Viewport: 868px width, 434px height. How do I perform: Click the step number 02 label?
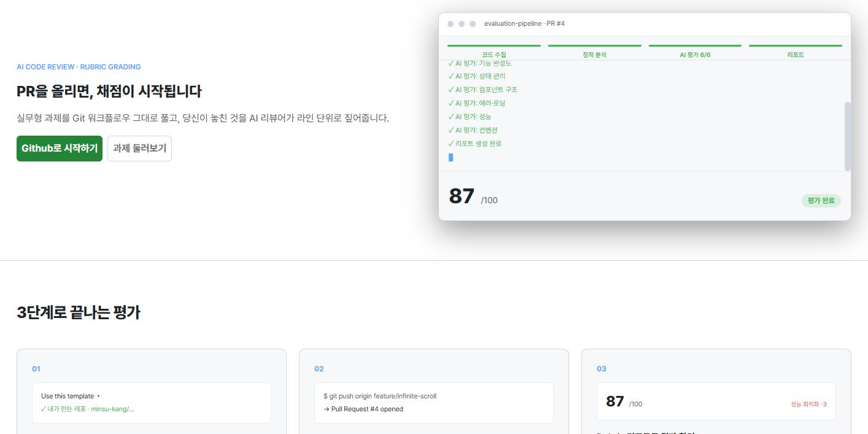(x=319, y=369)
